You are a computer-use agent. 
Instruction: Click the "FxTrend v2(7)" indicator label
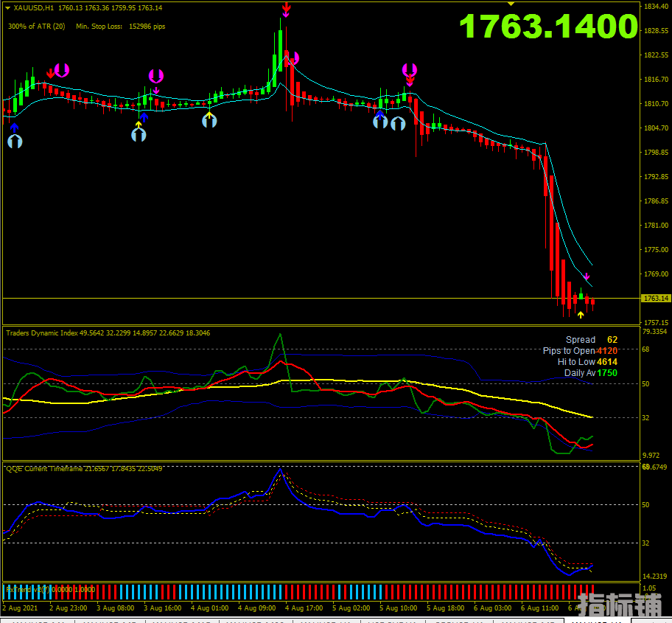[x=27, y=590]
